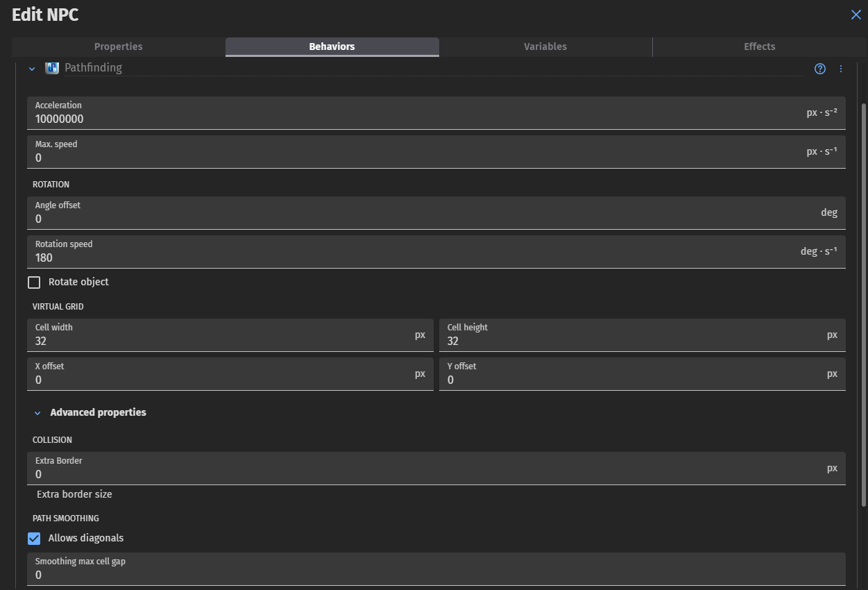Image resolution: width=868 pixels, height=590 pixels.
Task: Click the Y offset field
Action: (643, 373)
